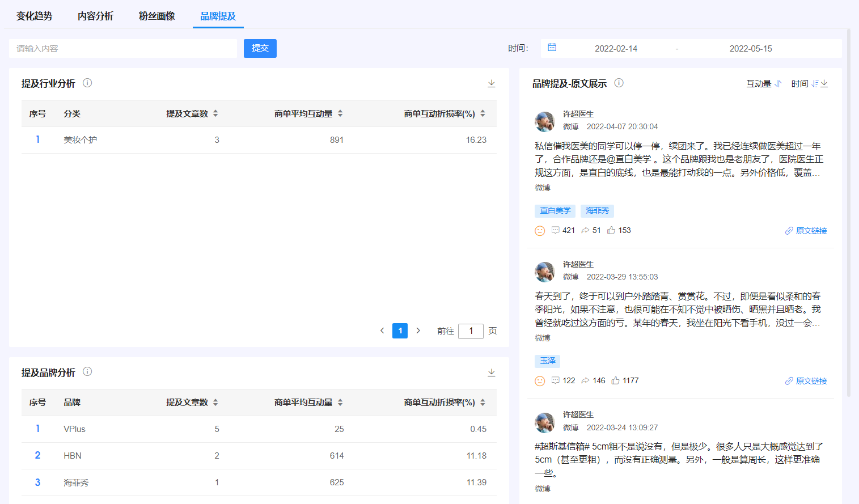Viewport: 859px width, 504px height.
Task: Click like icon showing 1177
Action: click(x=615, y=380)
